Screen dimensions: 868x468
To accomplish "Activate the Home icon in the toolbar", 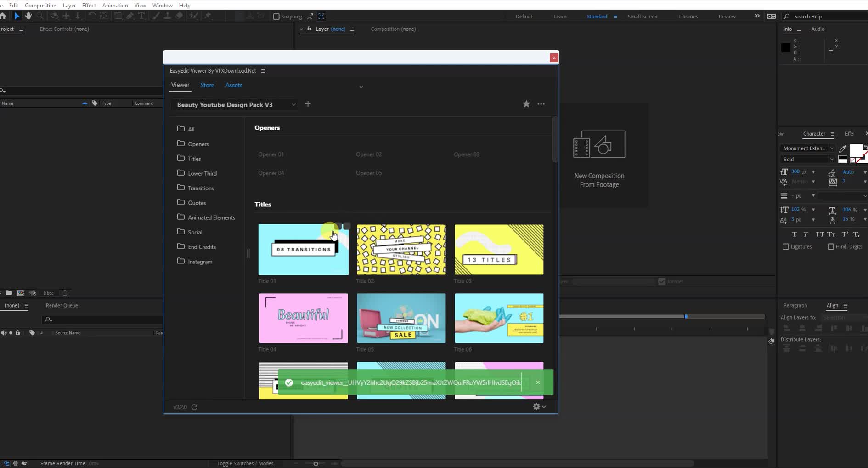I will point(3,16).
